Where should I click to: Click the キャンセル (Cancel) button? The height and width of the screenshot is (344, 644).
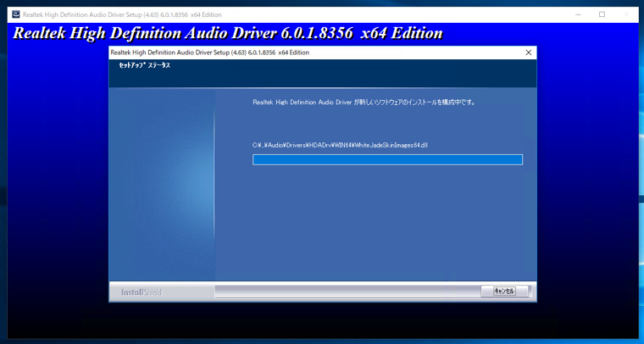[504, 291]
